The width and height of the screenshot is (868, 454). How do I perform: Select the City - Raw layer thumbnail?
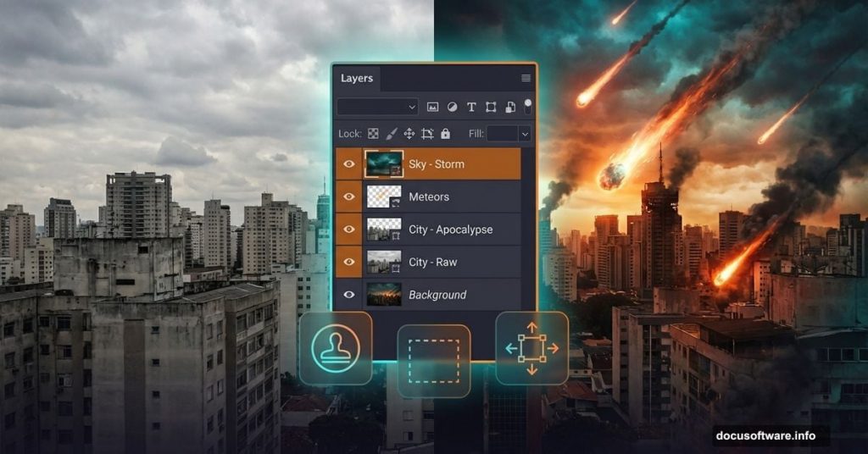coord(384,262)
